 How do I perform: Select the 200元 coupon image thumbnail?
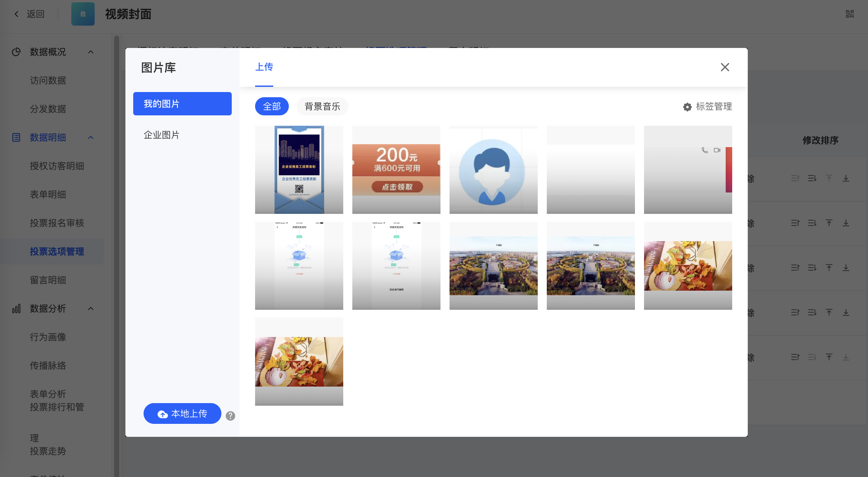(396, 169)
